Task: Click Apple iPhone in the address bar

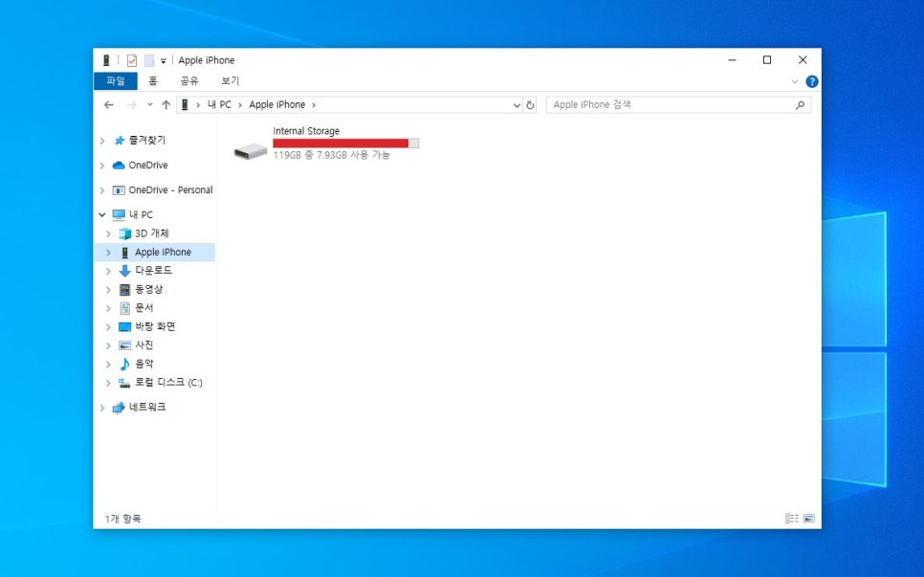Action: coord(277,105)
